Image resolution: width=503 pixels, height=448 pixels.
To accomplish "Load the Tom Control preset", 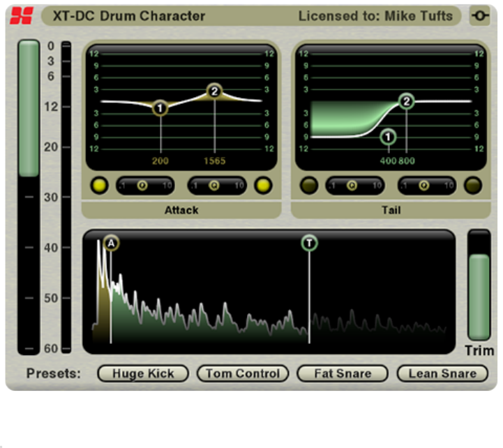I will click(x=243, y=373).
